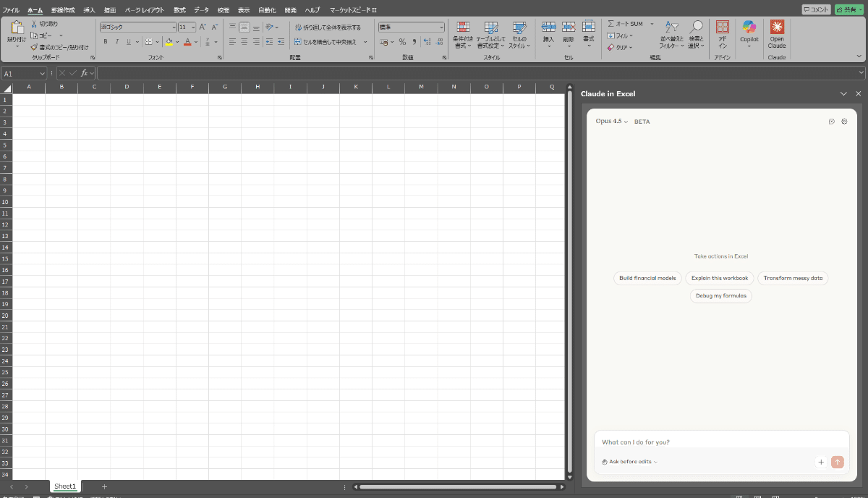Select the Sheet1 sheet tab
868x498 pixels.
[x=65, y=486]
